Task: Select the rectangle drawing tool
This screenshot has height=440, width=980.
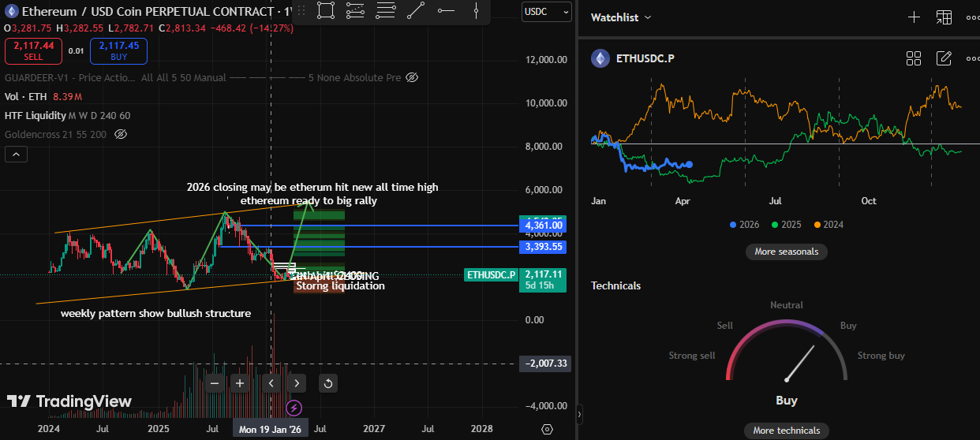Action: tap(325, 11)
